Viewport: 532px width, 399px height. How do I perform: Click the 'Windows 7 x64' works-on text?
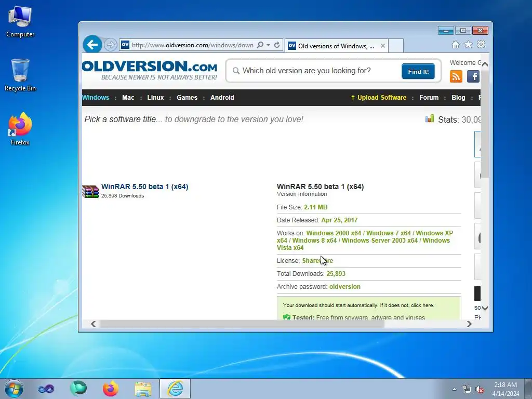389,233
